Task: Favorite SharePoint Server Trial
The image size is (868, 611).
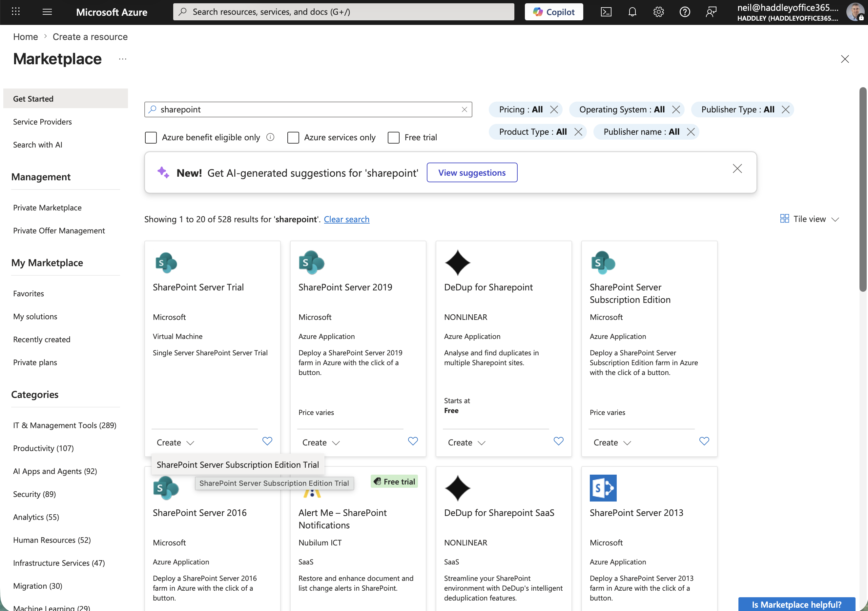Action: tap(267, 441)
